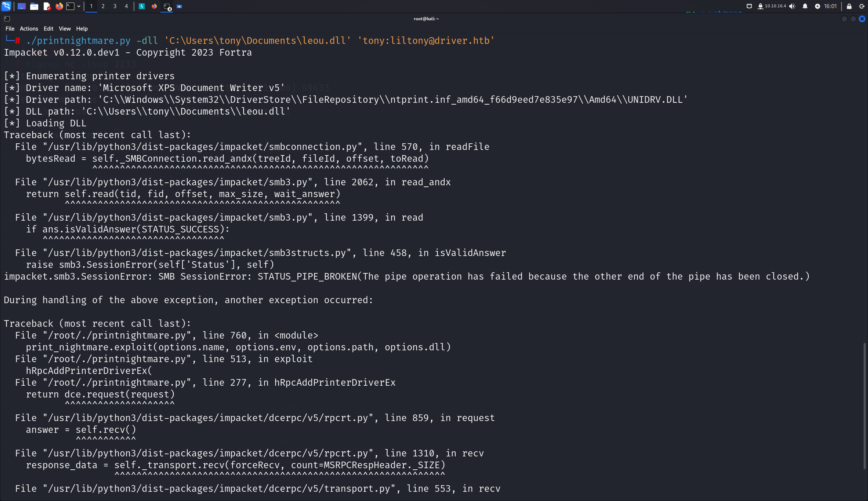Viewport: 868px width, 501px height.
Task: Open the Actions menu
Action: [29, 29]
